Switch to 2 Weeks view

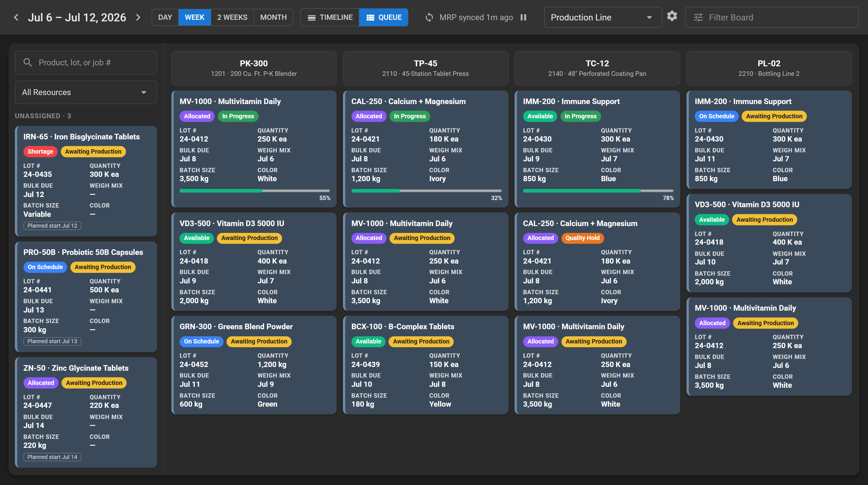[232, 17]
